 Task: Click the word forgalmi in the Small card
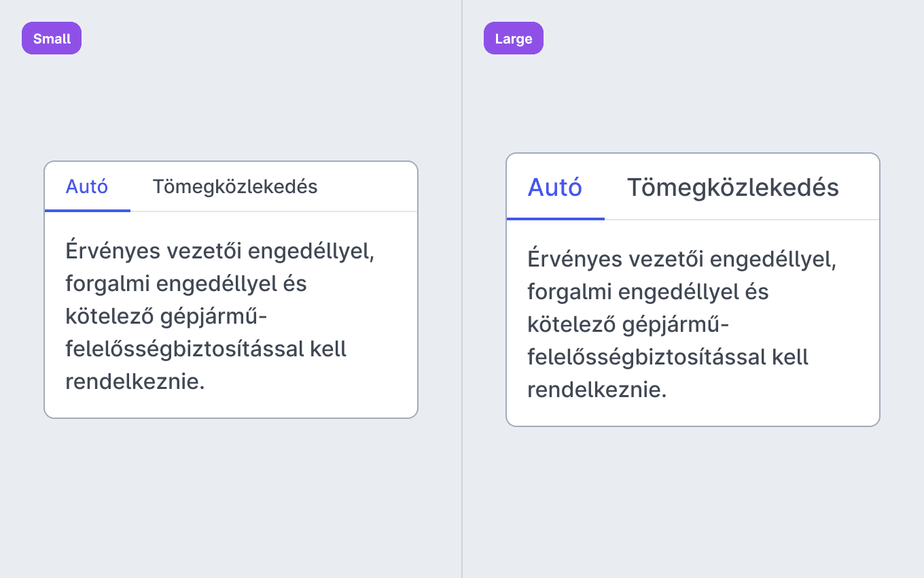pyautogui.click(x=108, y=284)
